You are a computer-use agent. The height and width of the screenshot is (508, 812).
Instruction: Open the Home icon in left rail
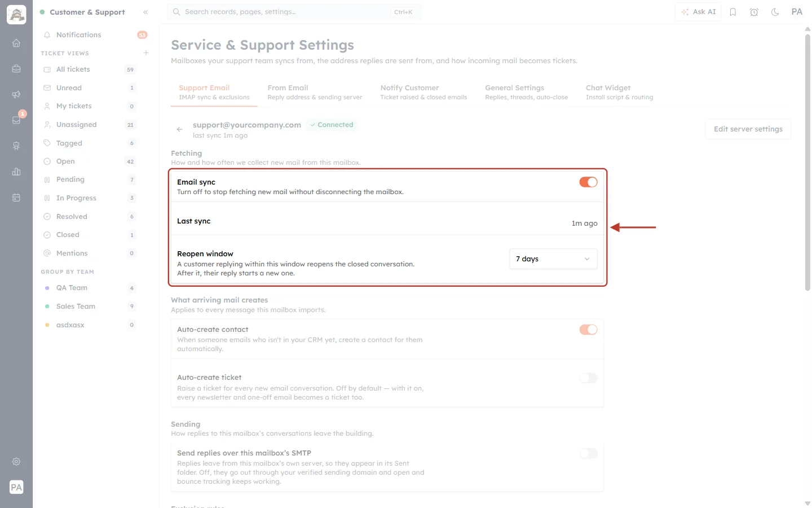click(x=16, y=43)
